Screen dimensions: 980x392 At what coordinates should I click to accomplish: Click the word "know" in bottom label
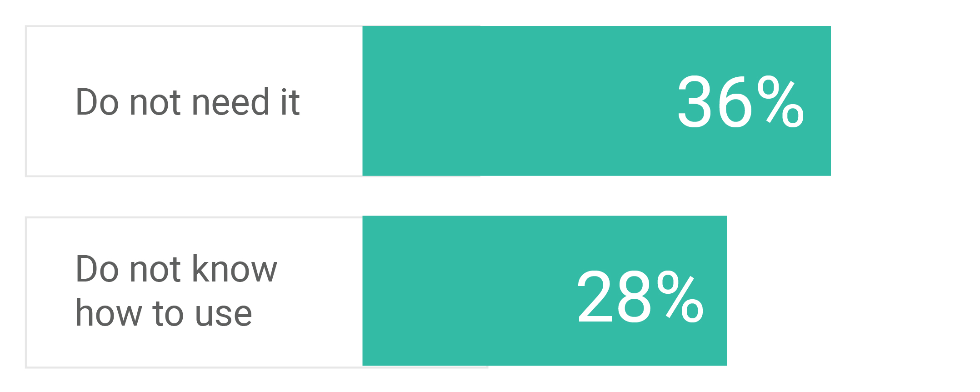click(235, 268)
